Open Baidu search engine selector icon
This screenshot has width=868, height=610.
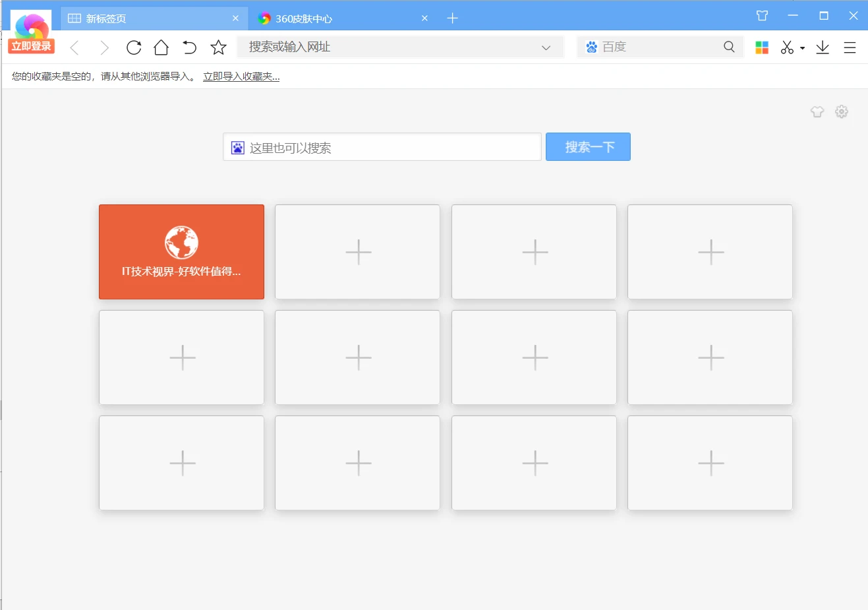591,47
